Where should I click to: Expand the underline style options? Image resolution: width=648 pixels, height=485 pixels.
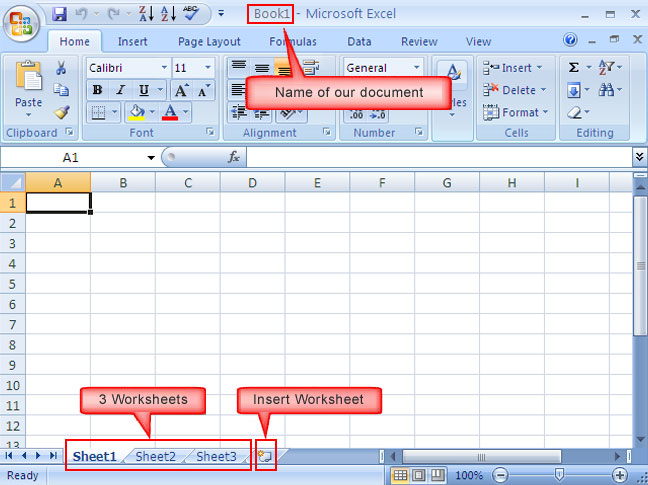(160, 90)
